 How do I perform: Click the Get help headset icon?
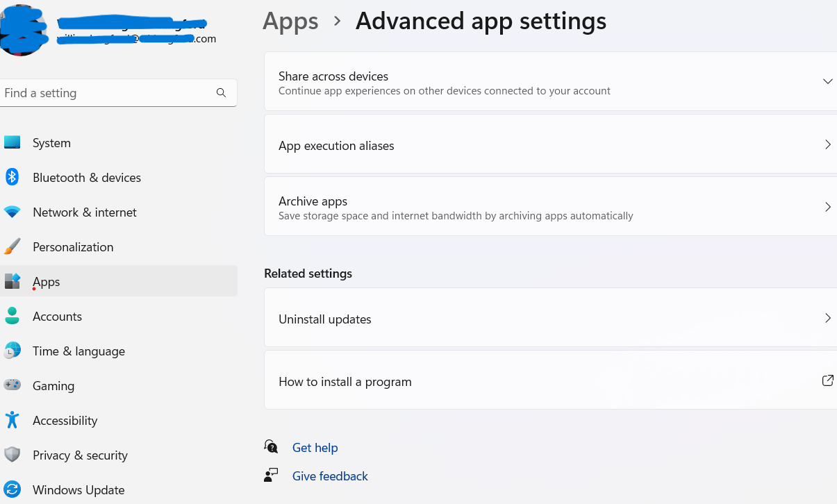coord(271,447)
